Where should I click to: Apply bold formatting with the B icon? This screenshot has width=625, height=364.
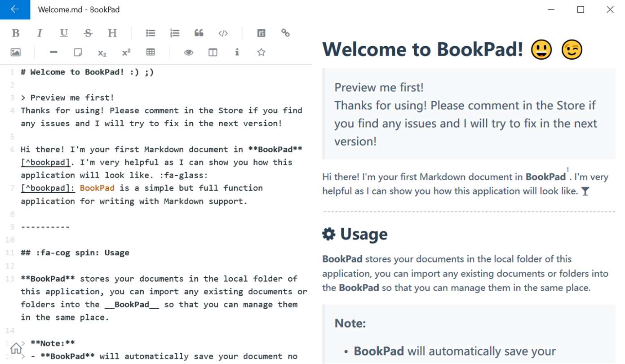[16, 33]
